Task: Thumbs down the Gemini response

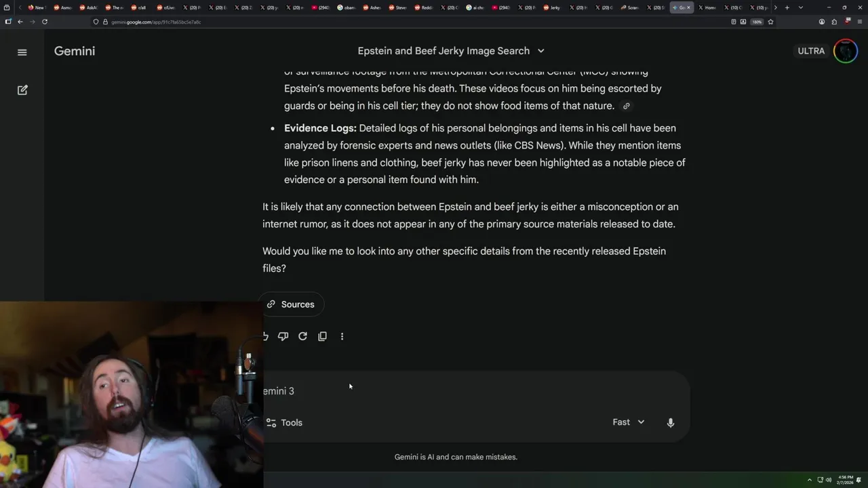Action: pos(283,336)
